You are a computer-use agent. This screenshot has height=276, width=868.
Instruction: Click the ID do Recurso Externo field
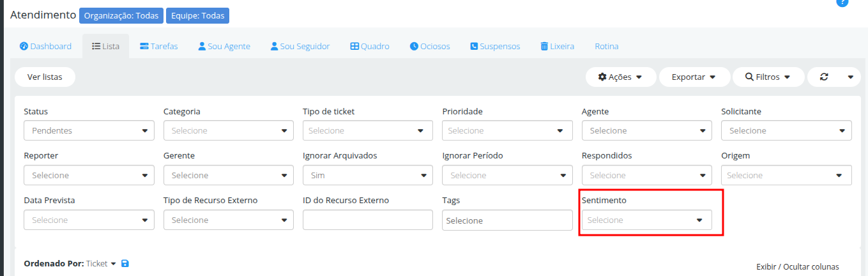click(x=368, y=220)
